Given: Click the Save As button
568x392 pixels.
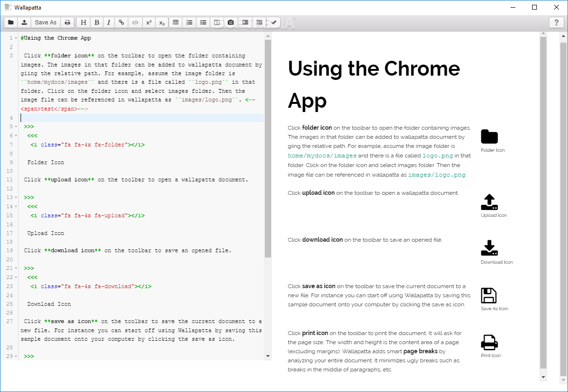Looking at the screenshot, I should 45,22.
